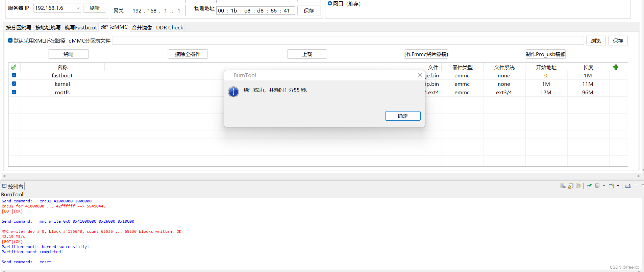The width and height of the screenshot is (644, 272).
Task: Minimize the console panel
Action: 636,185
